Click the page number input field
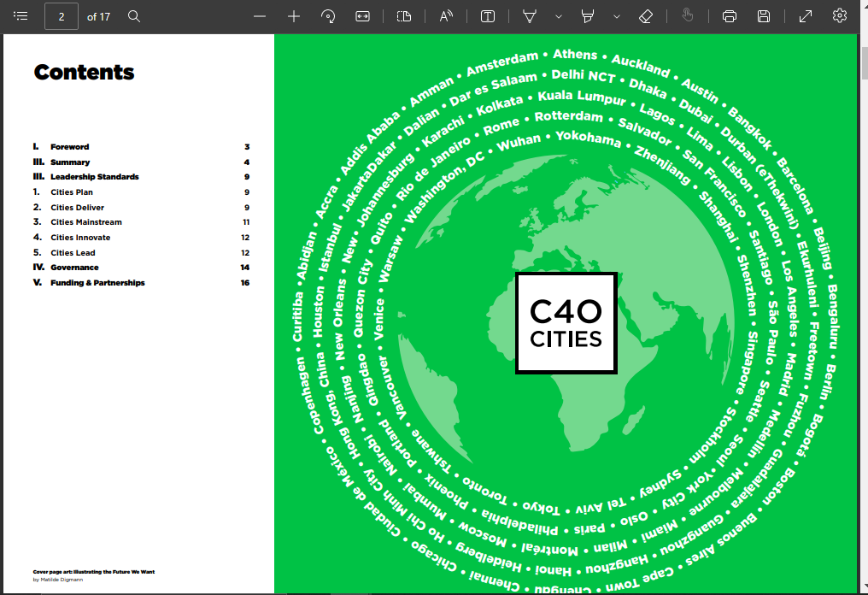 (62, 16)
